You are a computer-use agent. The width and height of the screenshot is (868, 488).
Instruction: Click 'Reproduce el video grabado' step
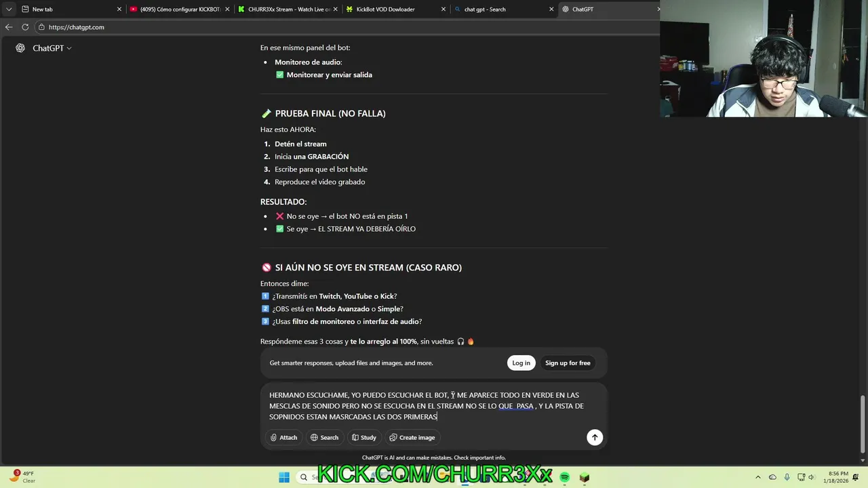click(319, 182)
